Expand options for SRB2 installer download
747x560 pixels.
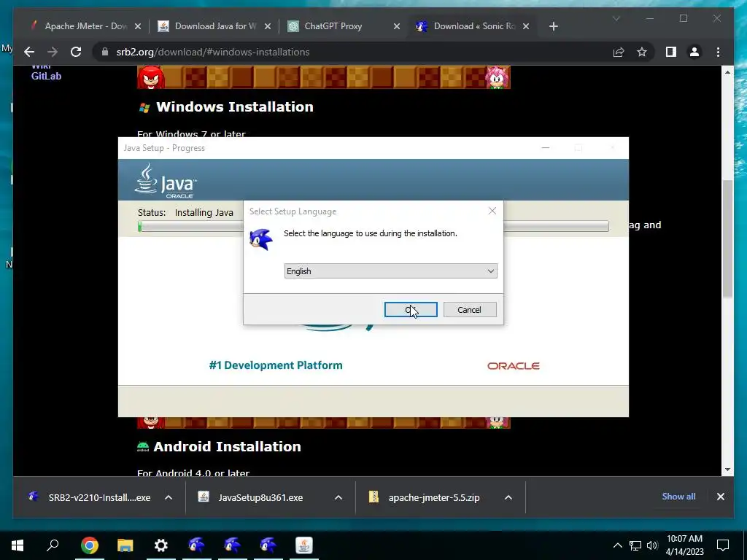coord(169,497)
